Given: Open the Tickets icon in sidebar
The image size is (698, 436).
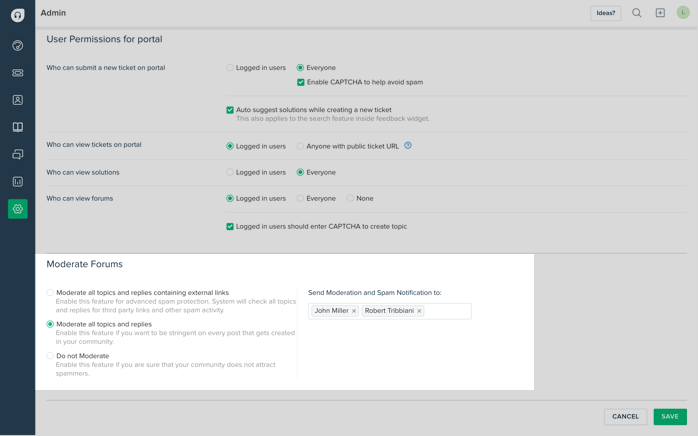Looking at the screenshot, I should (18, 73).
